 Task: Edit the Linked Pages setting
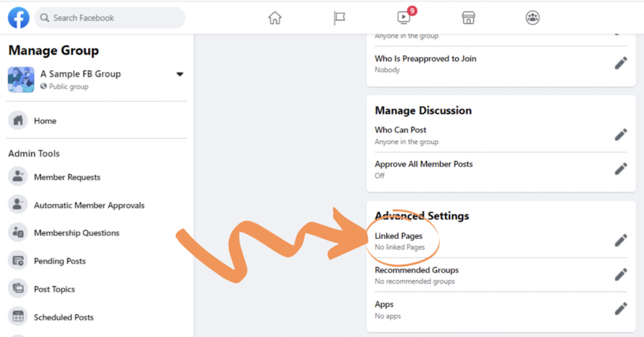[621, 240]
